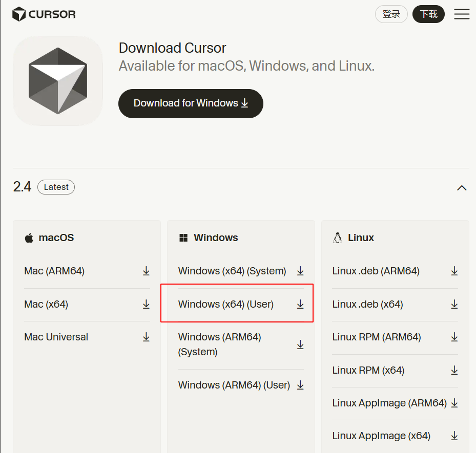
Task: Click download arrow for Mac Universal
Action: (147, 337)
